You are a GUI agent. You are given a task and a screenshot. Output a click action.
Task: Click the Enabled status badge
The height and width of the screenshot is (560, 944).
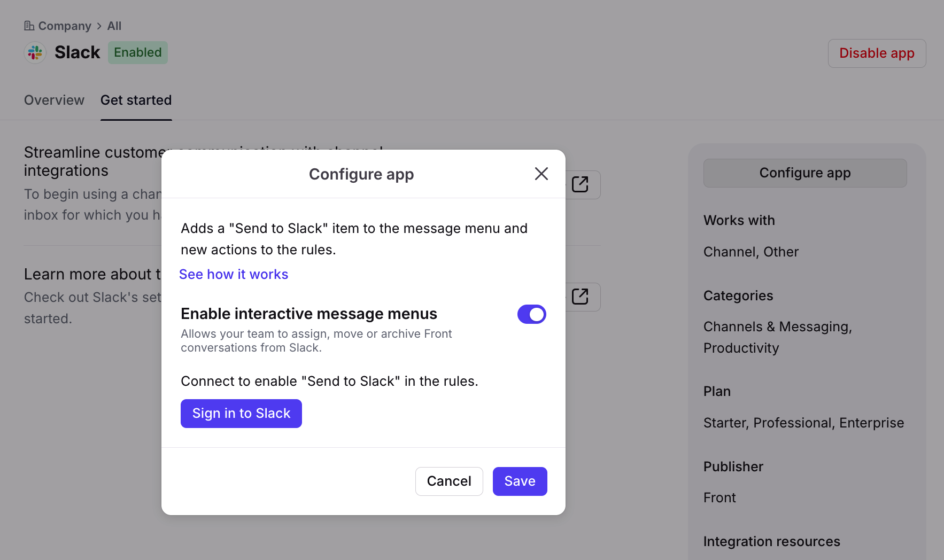click(x=138, y=52)
